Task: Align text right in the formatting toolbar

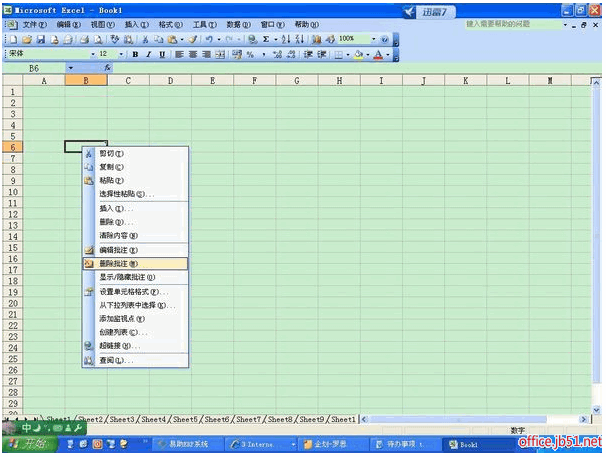Action: click(206, 55)
